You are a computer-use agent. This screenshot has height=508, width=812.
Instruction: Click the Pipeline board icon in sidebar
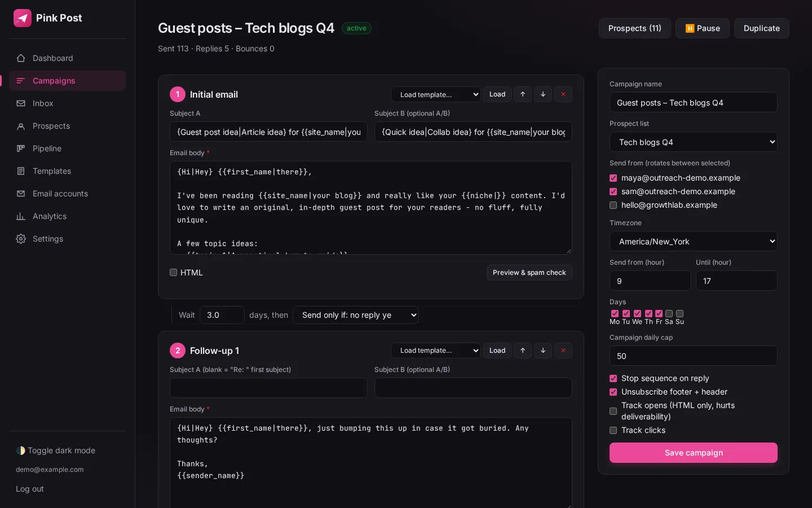coord(21,148)
